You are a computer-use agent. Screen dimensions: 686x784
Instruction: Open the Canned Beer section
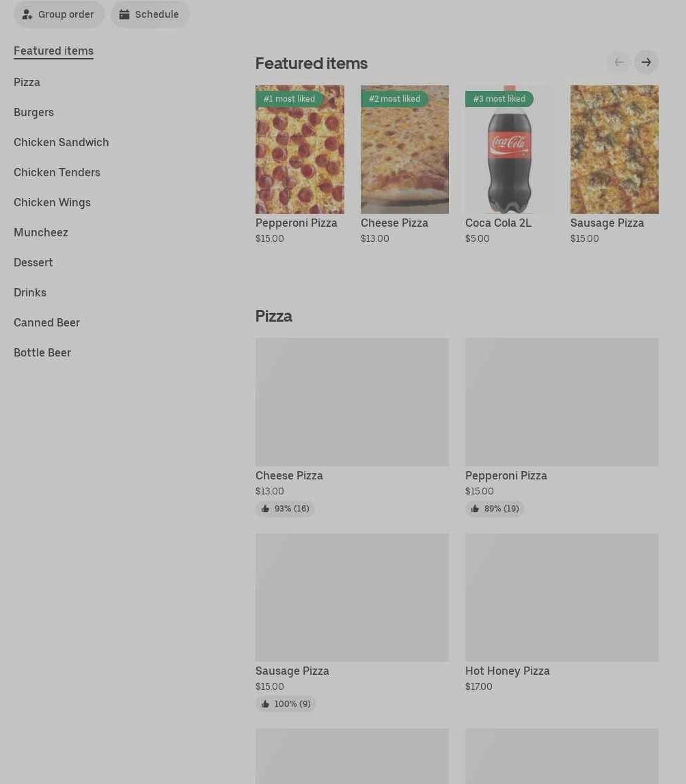point(46,322)
